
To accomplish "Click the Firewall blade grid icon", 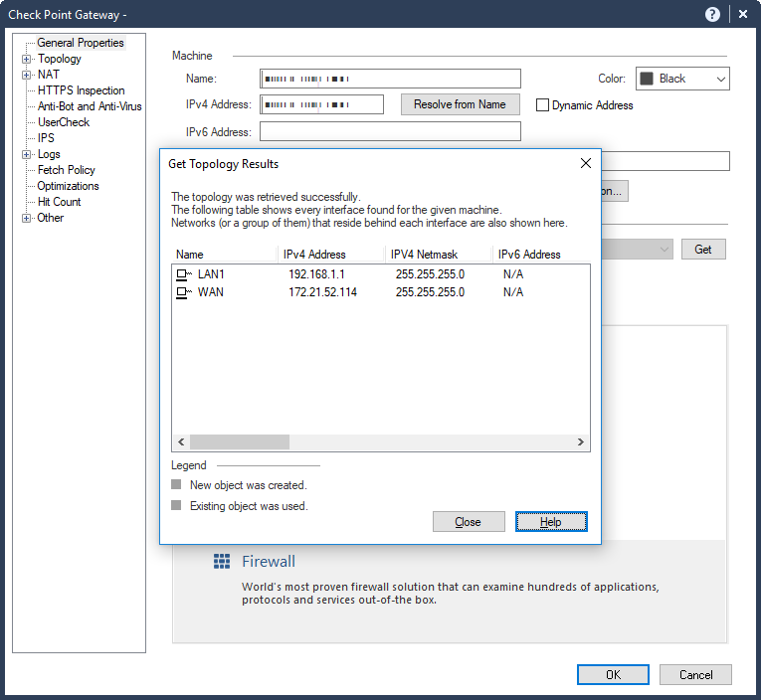I will (x=222, y=562).
